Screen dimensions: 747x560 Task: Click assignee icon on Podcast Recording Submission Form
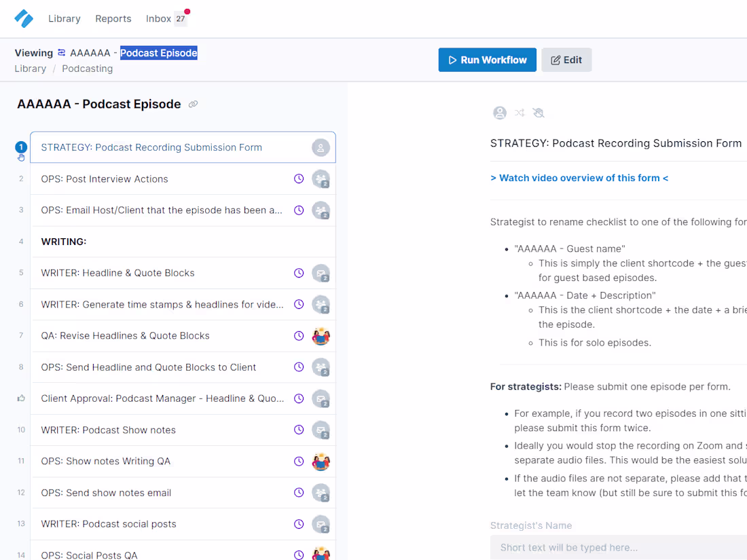321,147
